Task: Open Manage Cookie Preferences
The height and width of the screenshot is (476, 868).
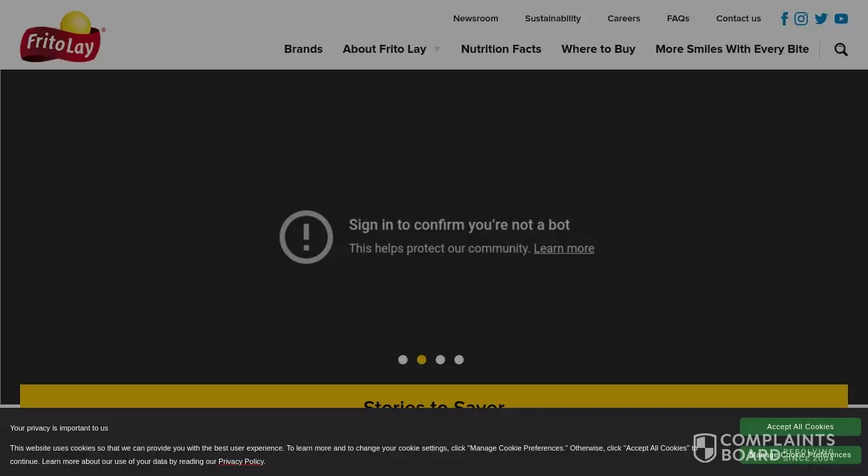Action: pyautogui.click(x=800, y=455)
